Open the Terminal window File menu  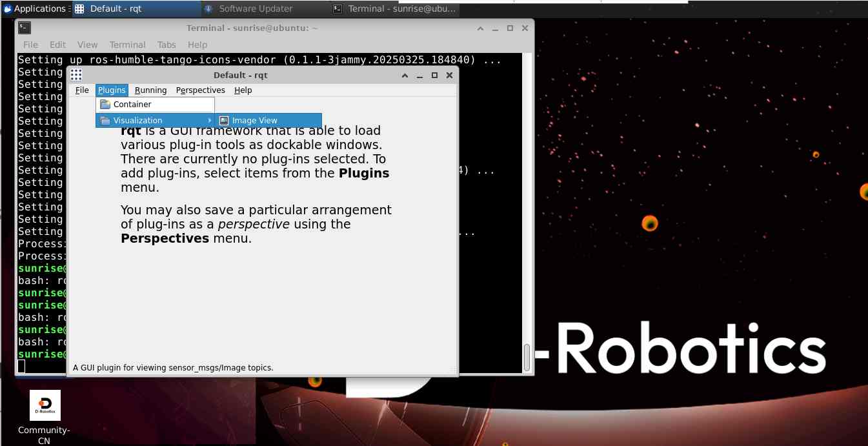pos(30,45)
